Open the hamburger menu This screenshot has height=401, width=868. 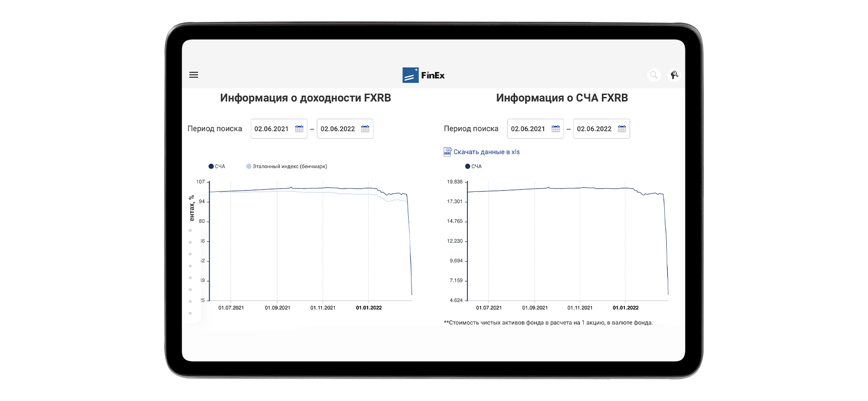(x=194, y=75)
